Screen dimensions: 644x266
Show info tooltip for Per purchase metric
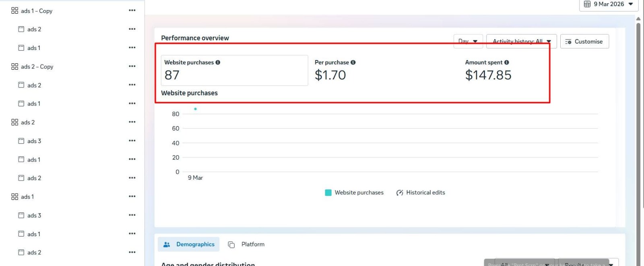click(353, 62)
